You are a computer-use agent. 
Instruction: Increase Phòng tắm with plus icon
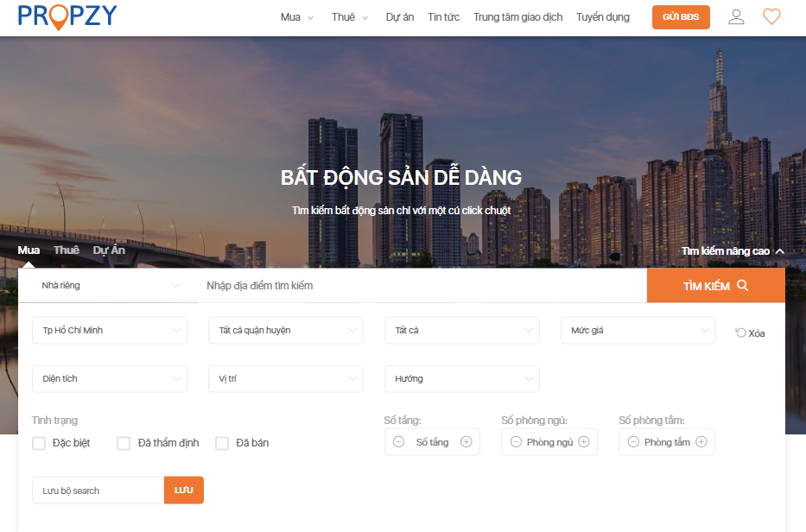coord(701,442)
